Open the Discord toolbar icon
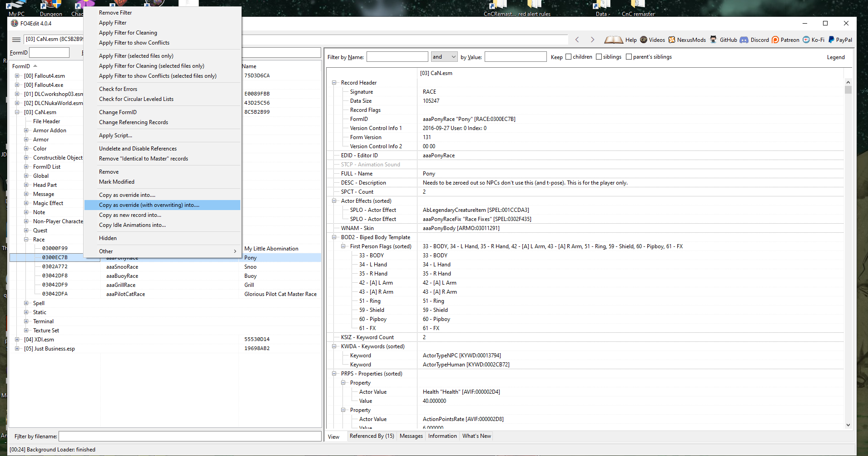This screenshot has height=456, width=868. (744, 40)
